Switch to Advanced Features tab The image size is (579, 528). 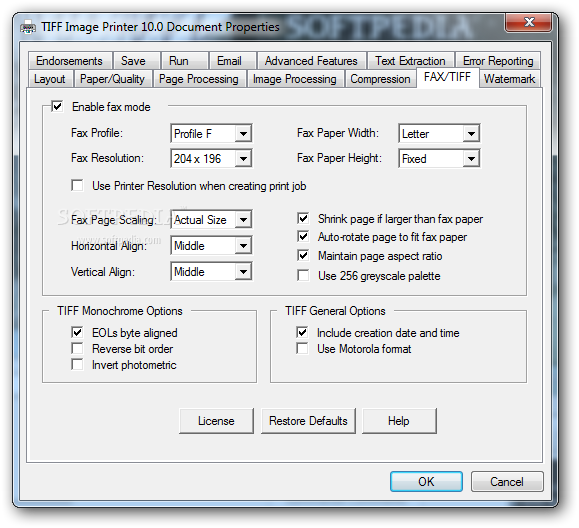point(311,61)
